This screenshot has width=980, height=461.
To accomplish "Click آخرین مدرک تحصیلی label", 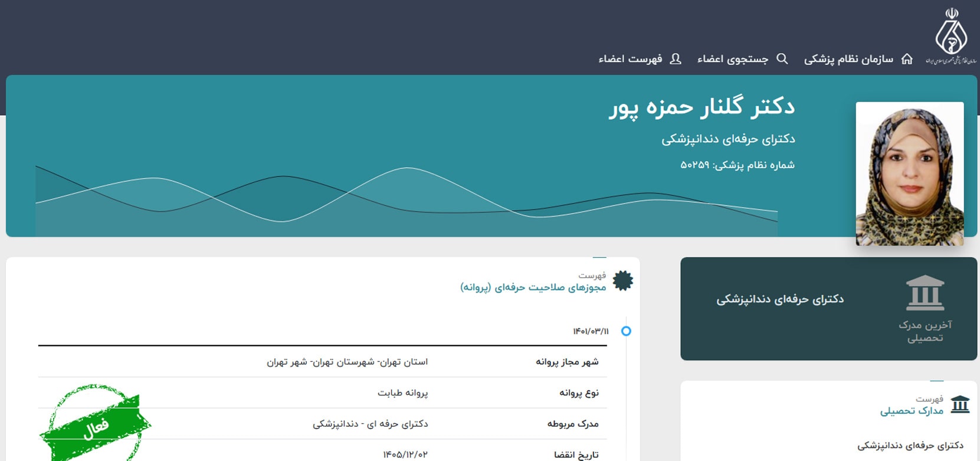I will pos(925,331).
